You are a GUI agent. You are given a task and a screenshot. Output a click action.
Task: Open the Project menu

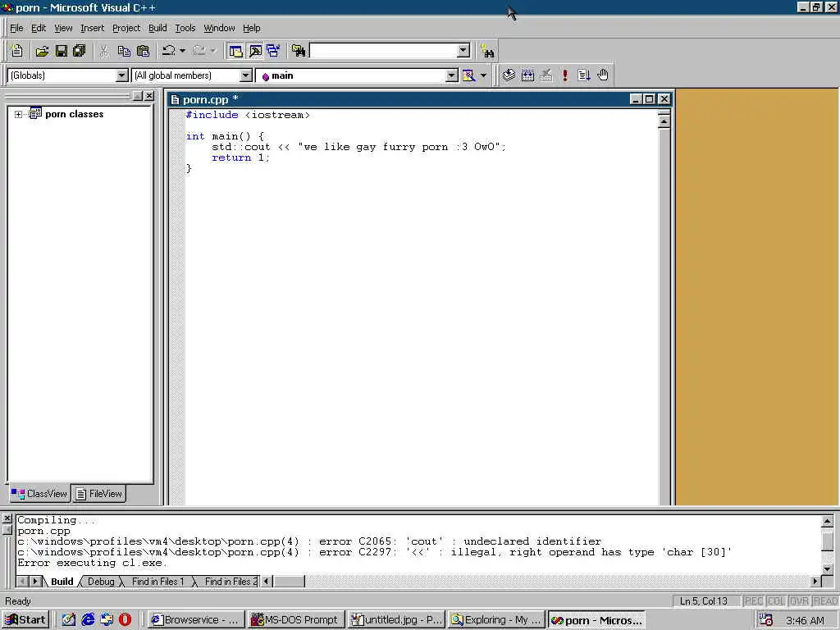[126, 29]
